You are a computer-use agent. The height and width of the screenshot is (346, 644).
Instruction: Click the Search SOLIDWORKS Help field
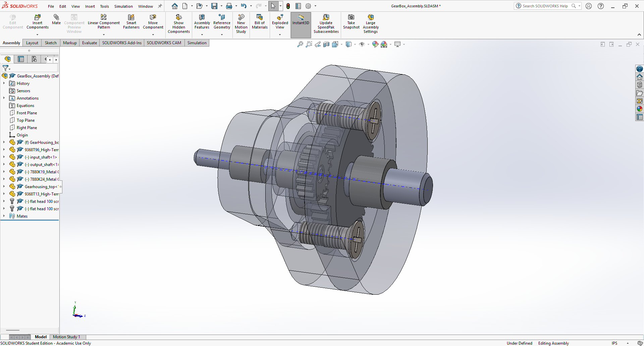[545, 6]
